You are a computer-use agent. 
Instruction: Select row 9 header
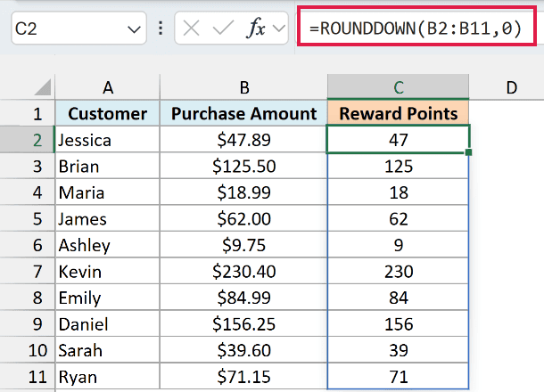click(x=27, y=324)
